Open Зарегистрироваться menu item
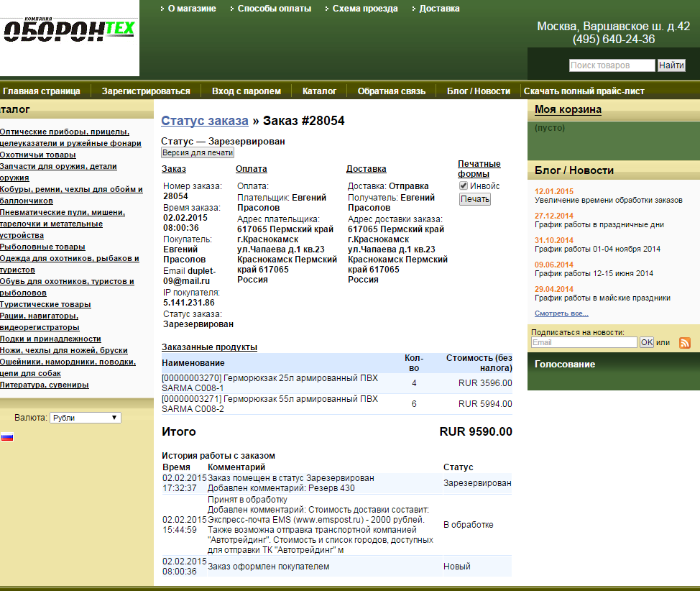Viewport: 700px width, 591px height. (x=146, y=91)
